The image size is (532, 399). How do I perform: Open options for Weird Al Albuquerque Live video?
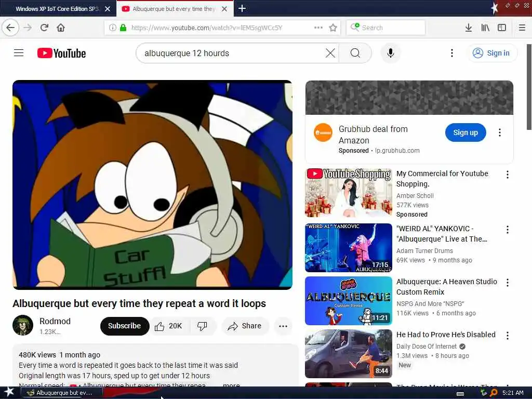[507, 230]
